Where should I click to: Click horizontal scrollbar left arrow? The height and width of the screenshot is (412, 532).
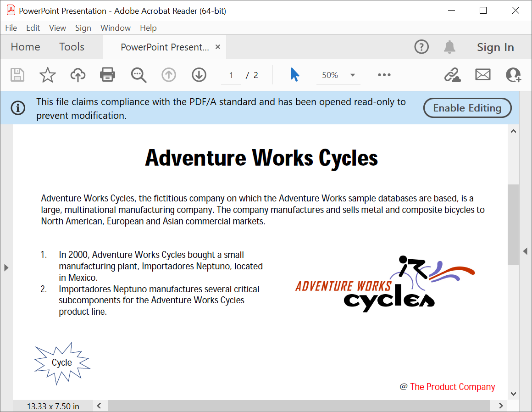pyautogui.click(x=99, y=406)
